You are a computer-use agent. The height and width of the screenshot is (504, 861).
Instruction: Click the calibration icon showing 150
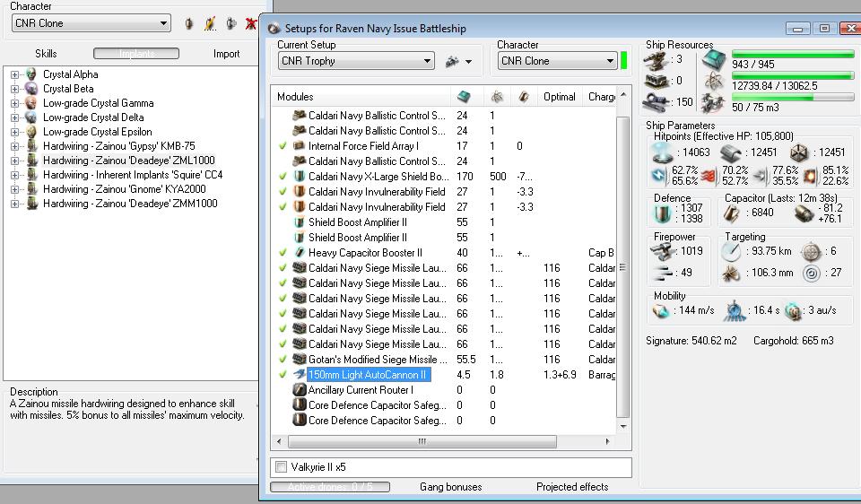pos(657,101)
